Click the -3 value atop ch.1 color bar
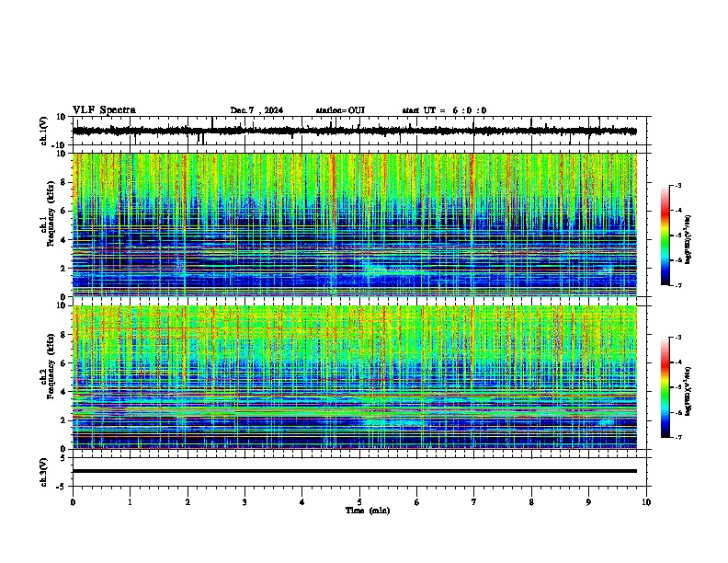Screen dimensions: 728x563 coord(678,185)
